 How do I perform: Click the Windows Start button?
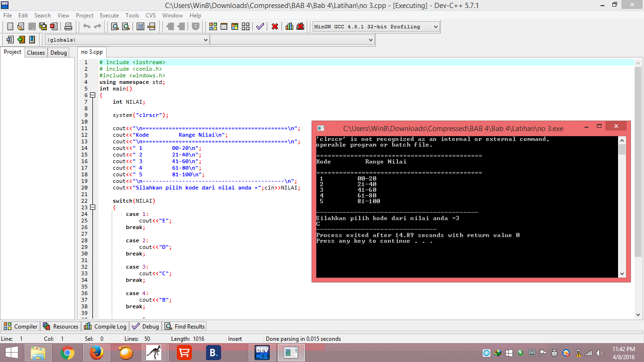pos(12,353)
